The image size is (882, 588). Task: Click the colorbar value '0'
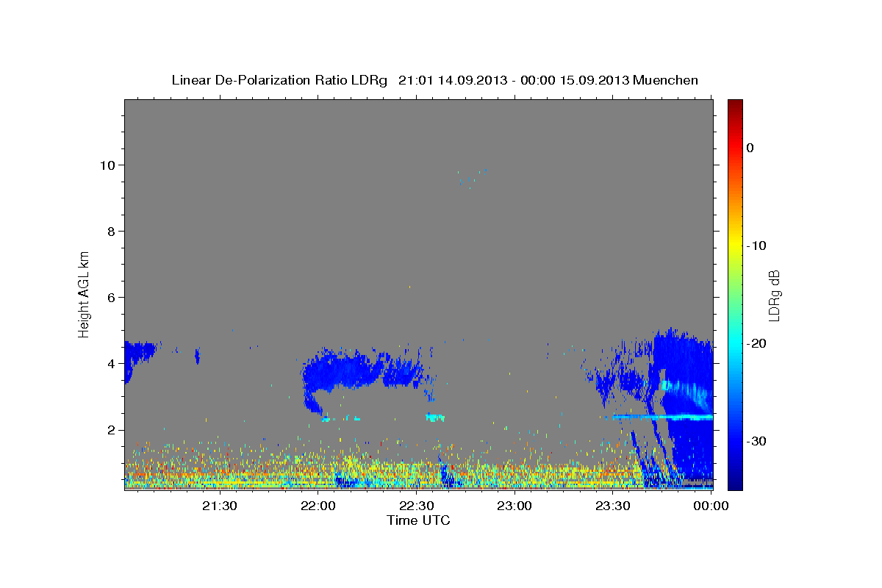click(x=750, y=148)
